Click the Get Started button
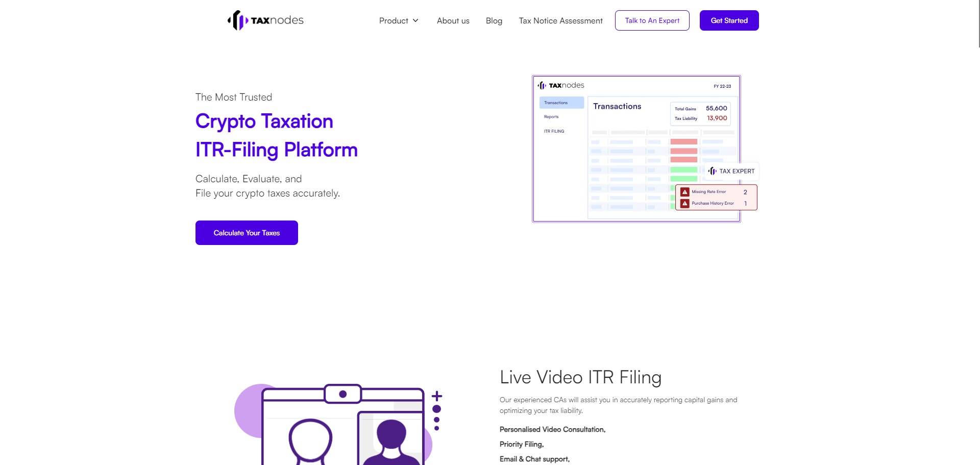 point(729,20)
